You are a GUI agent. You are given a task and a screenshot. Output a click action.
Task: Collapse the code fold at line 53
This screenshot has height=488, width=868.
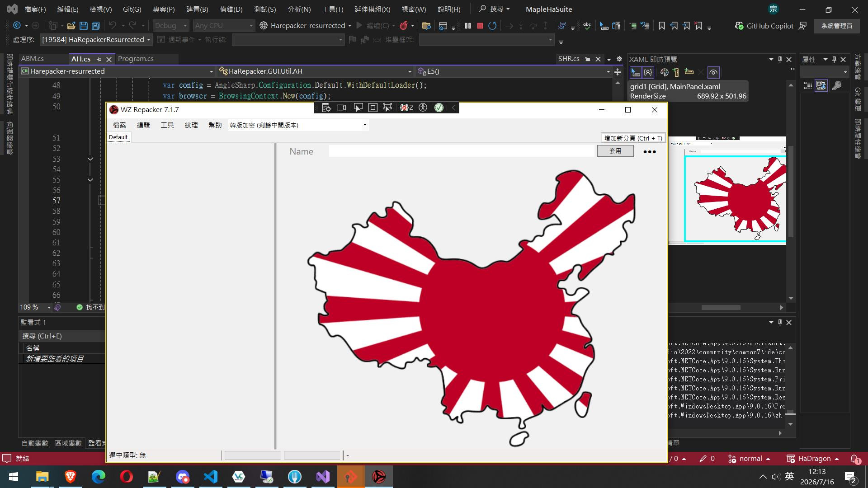[x=90, y=159]
